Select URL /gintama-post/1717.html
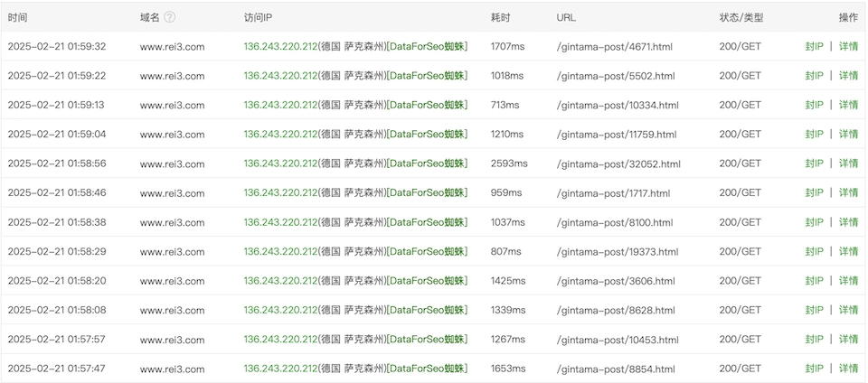Viewport: 868px width, 383px height. point(613,193)
